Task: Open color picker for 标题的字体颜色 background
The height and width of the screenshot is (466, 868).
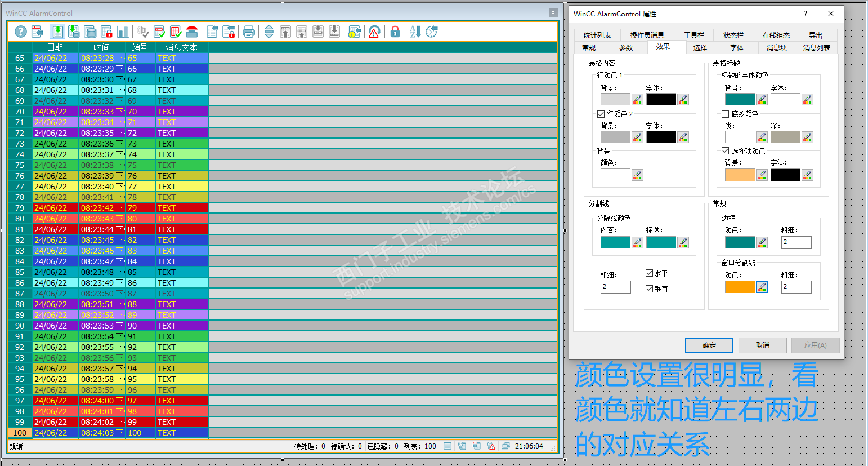Action: (x=762, y=100)
